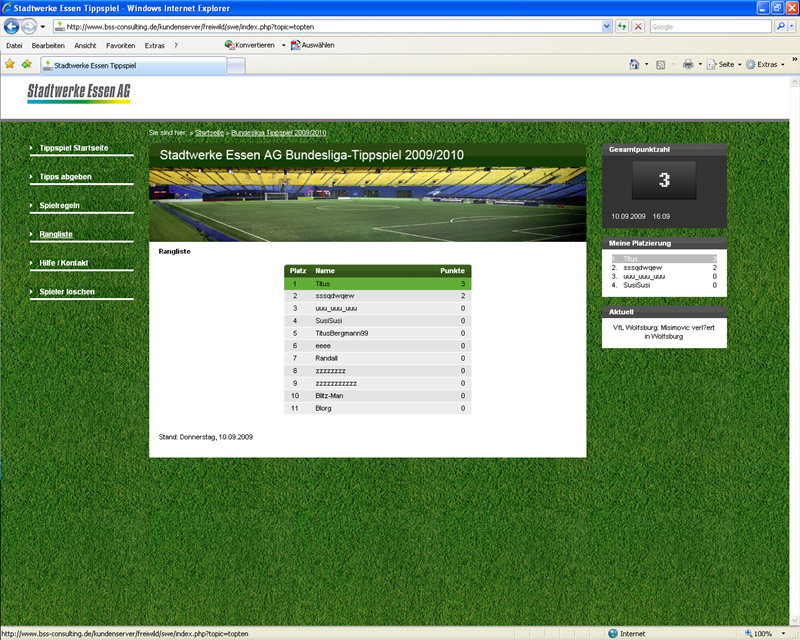Screen dimensions: 800x640
Task: Click the RSS feeds icon
Action: (660, 65)
